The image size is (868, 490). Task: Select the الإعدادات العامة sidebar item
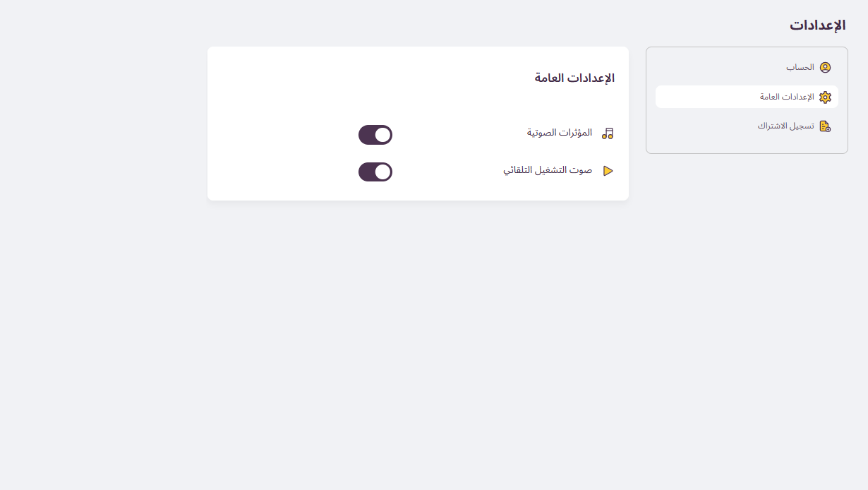[x=787, y=97]
